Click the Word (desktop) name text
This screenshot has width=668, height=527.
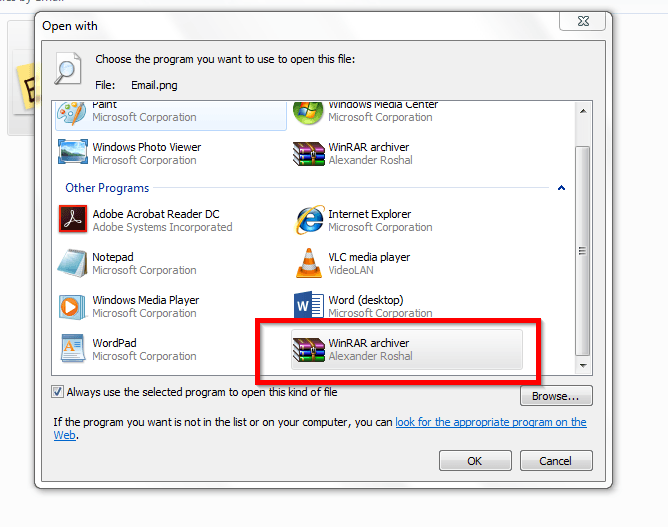tap(366, 300)
